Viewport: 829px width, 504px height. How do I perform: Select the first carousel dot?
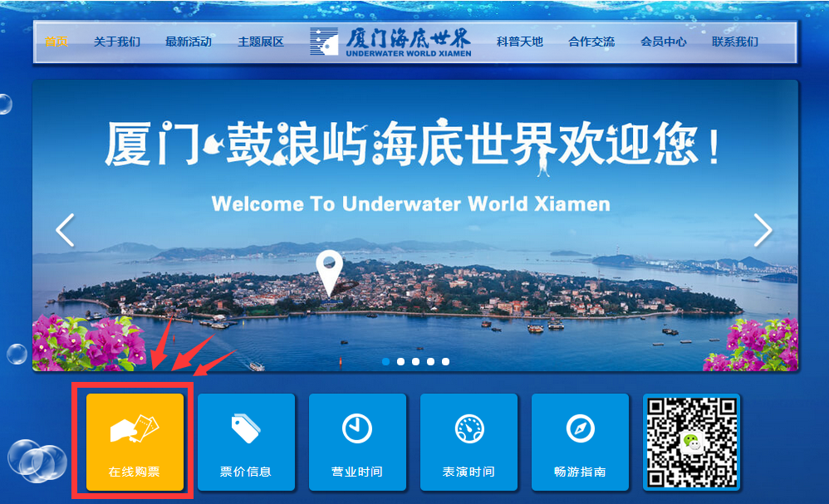pyautogui.click(x=386, y=361)
